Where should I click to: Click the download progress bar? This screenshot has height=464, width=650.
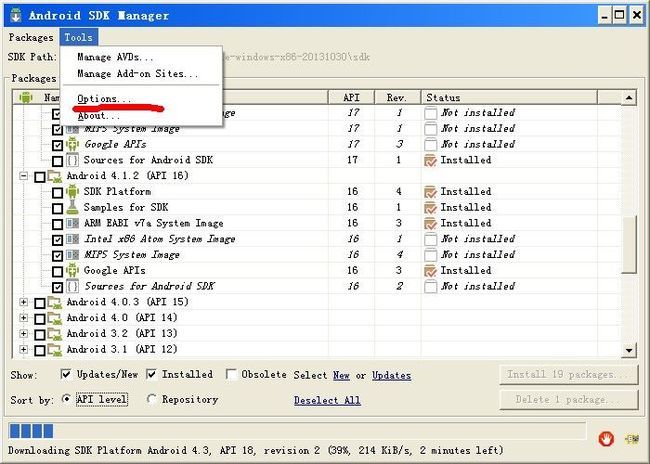pos(297,431)
